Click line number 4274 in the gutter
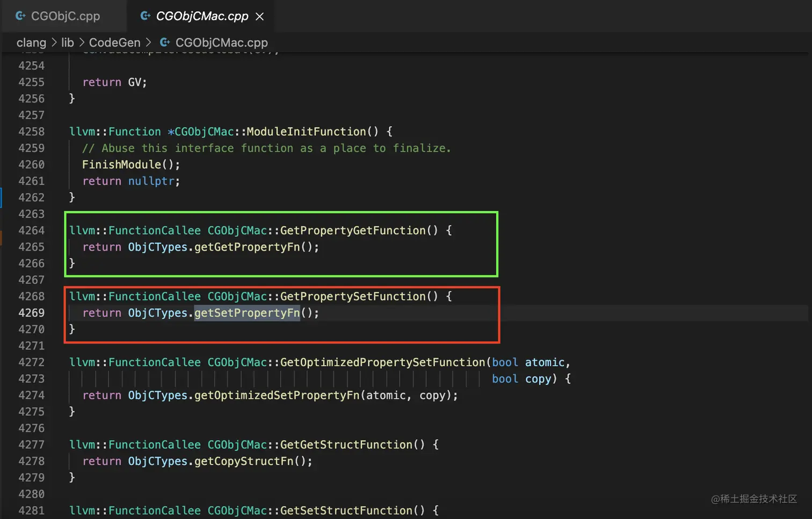 point(32,395)
